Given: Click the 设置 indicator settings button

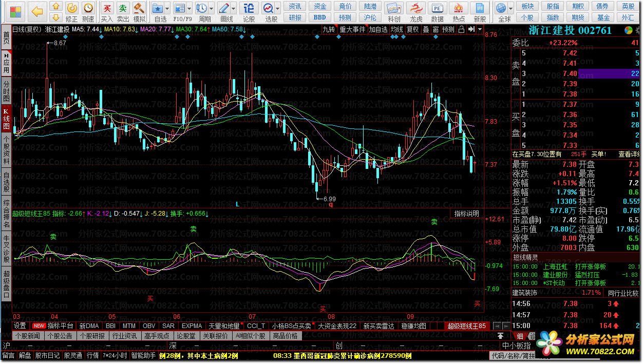Looking at the screenshot, I should point(20,326).
